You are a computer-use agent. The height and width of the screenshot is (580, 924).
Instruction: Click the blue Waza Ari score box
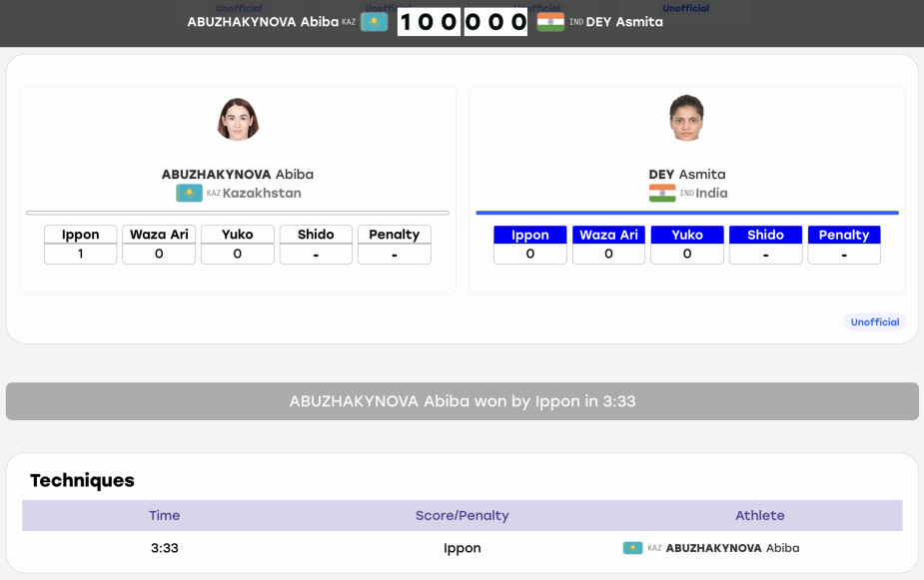pyautogui.click(x=608, y=245)
